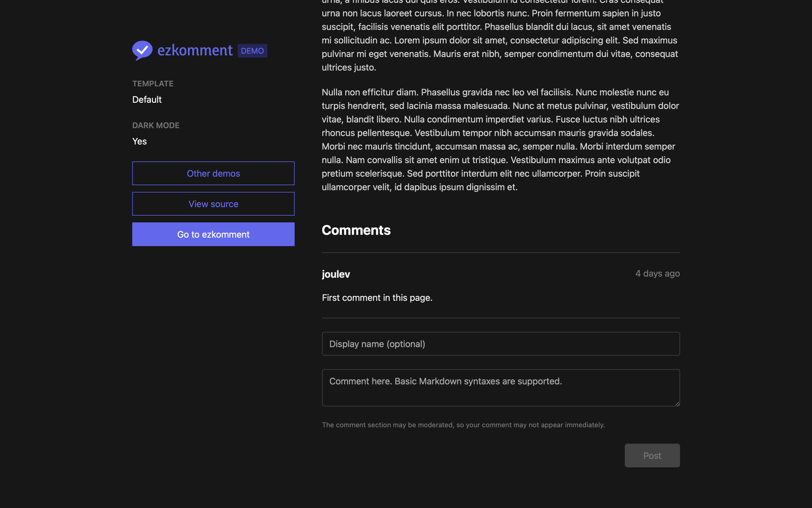The image size is (812, 508).
Task: Go to ezkomment via the filled button
Action: [213, 234]
